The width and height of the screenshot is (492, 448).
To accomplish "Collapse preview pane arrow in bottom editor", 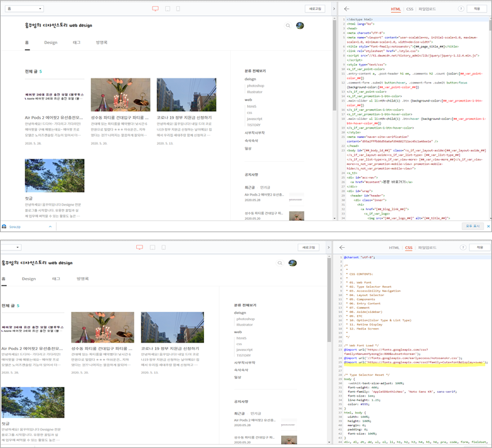I will coord(329,247).
